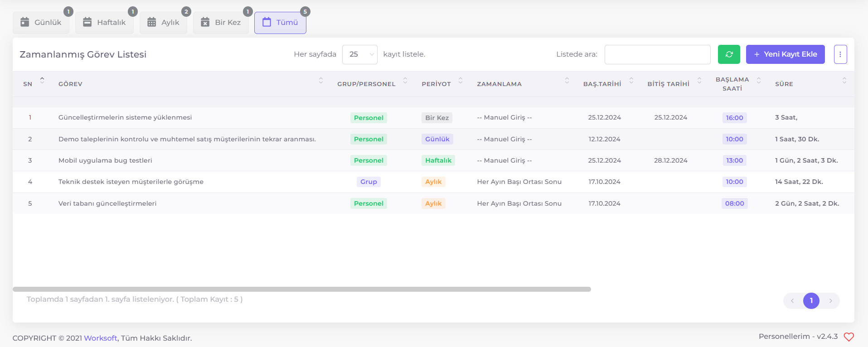Select 'Veri tabanı güncelleştirmeleri' task
This screenshot has width=868, height=347.
point(107,203)
